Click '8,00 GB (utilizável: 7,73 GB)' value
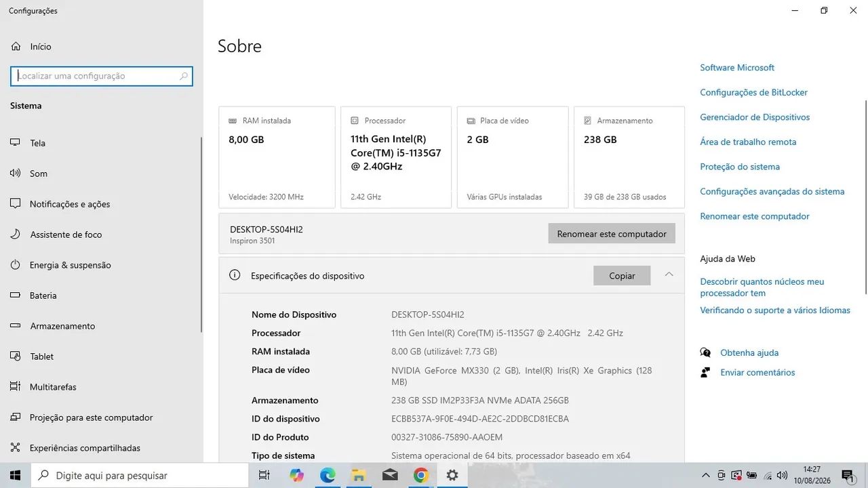Screen dimensions: 868x488 (x=444, y=352)
